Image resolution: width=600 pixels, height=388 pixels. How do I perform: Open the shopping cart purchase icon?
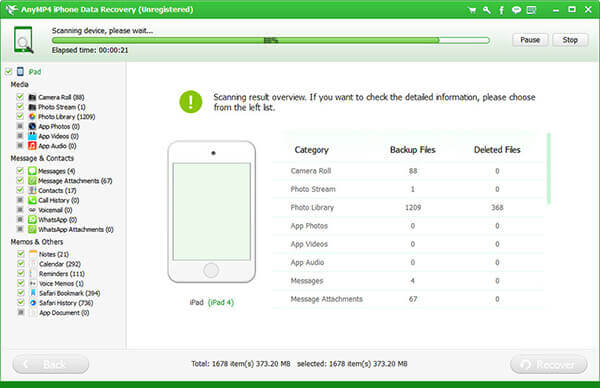pyautogui.click(x=472, y=10)
